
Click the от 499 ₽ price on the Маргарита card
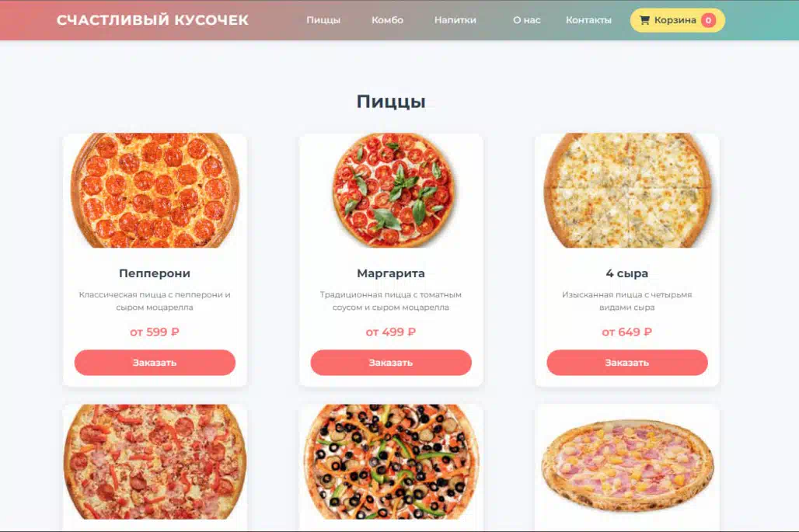(x=391, y=332)
